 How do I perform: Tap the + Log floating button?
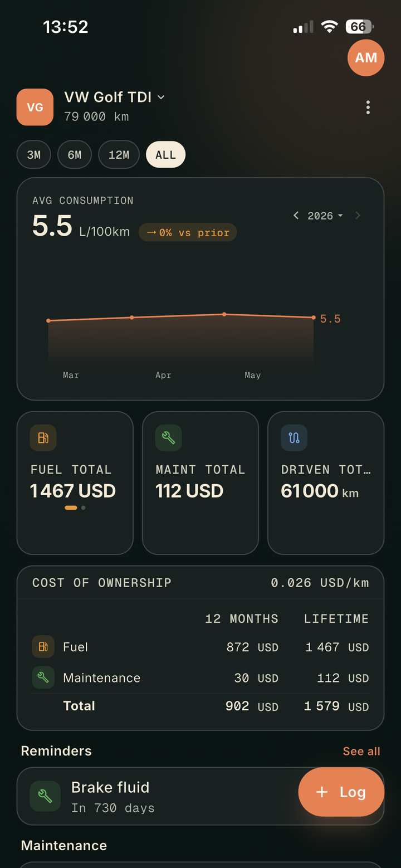[341, 792]
